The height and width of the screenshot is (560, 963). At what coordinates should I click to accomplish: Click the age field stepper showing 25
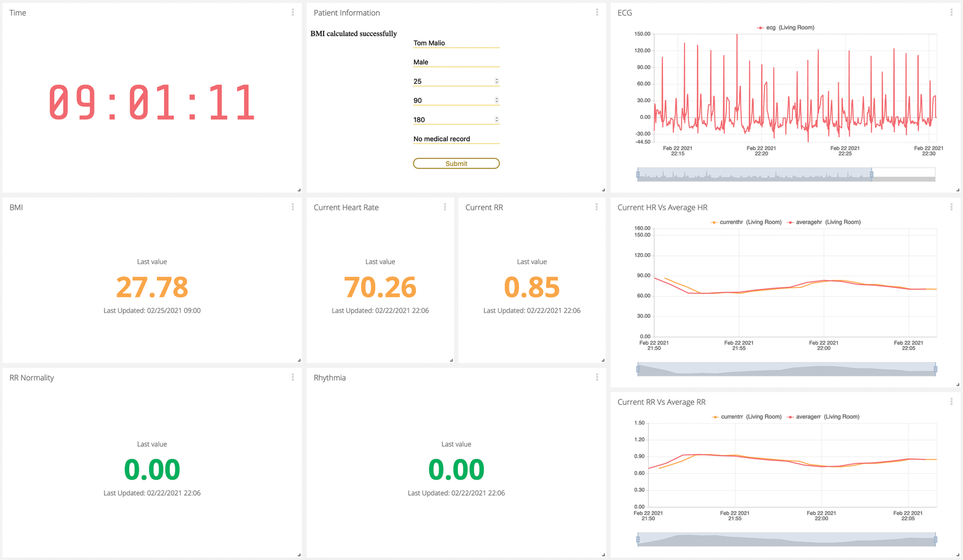496,81
